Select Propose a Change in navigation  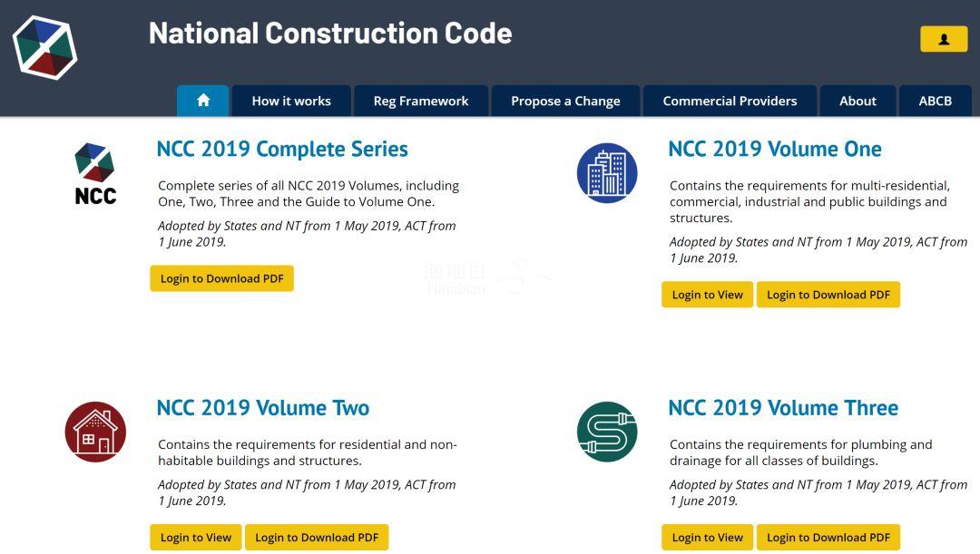(565, 101)
